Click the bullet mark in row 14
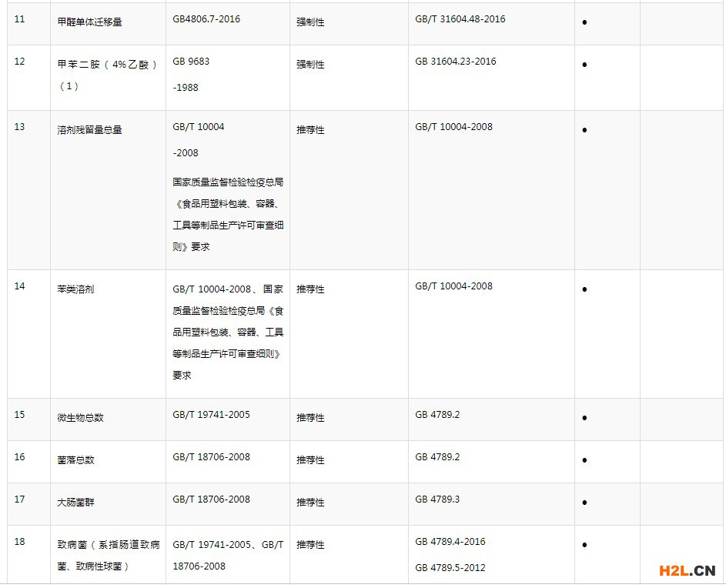The height and width of the screenshot is (588, 726). click(584, 289)
